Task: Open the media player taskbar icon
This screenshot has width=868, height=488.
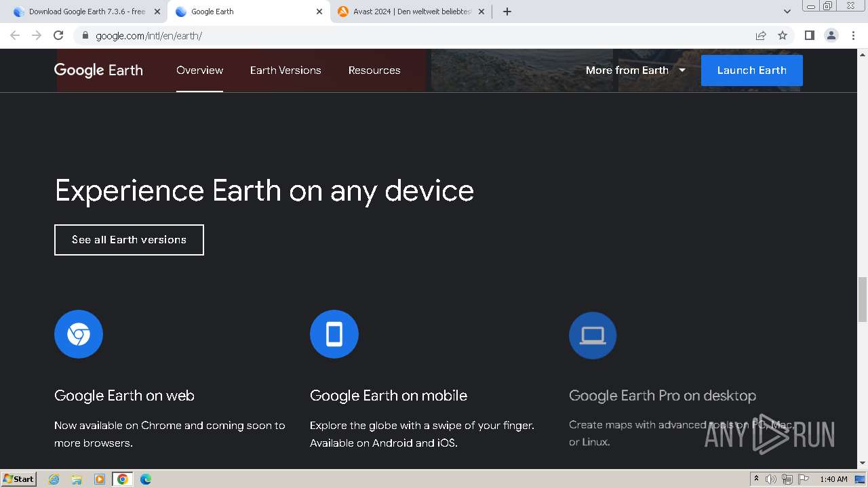Action: [x=100, y=479]
